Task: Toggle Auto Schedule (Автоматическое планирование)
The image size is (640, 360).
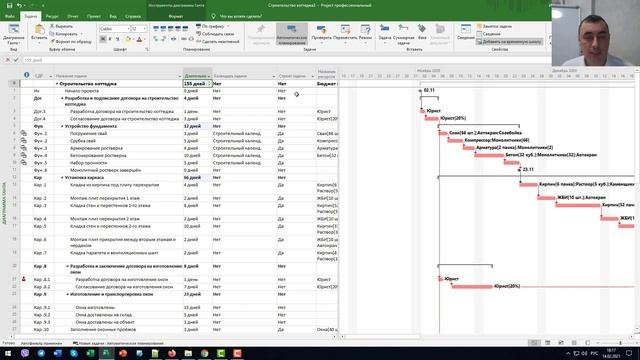Action: 291,34
